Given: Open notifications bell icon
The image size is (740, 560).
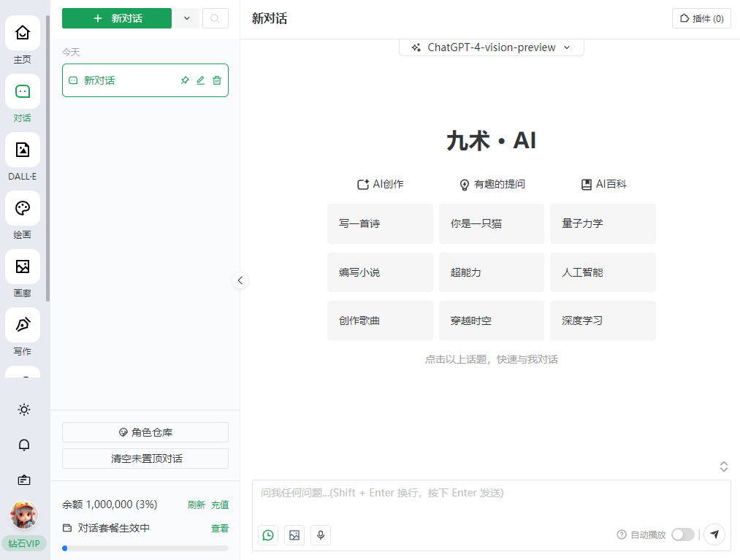Looking at the screenshot, I should pos(24,445).
